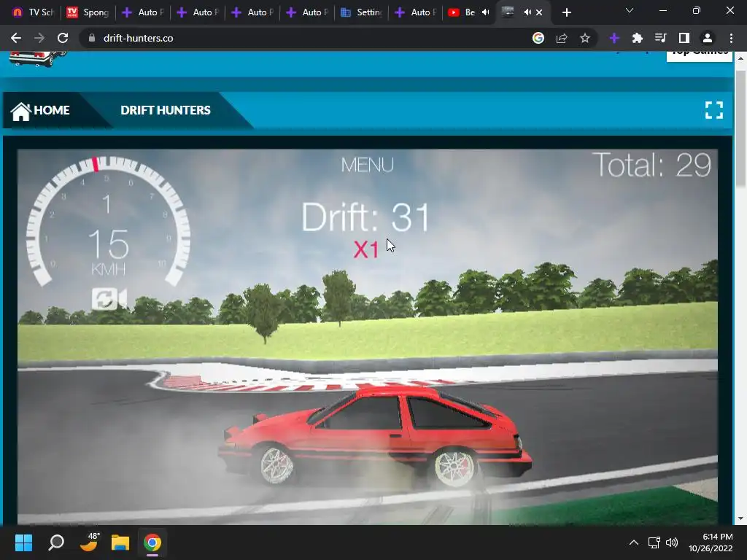The width and height of the screenshot is (747, 560).
Task: Click the Total: 29 score text
Action: pyautogui.click(x=651, y=166)
